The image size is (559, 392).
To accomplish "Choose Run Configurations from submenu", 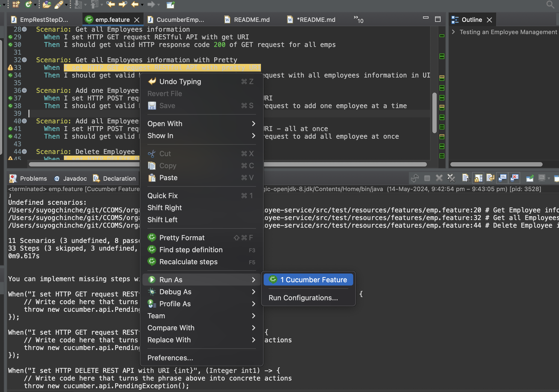I will point(303,298).
